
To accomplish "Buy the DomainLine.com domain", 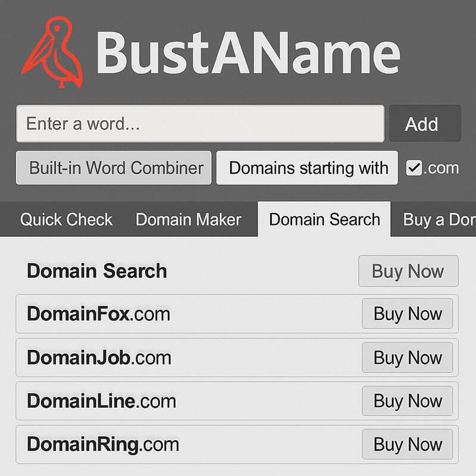I will click(408, 401).
